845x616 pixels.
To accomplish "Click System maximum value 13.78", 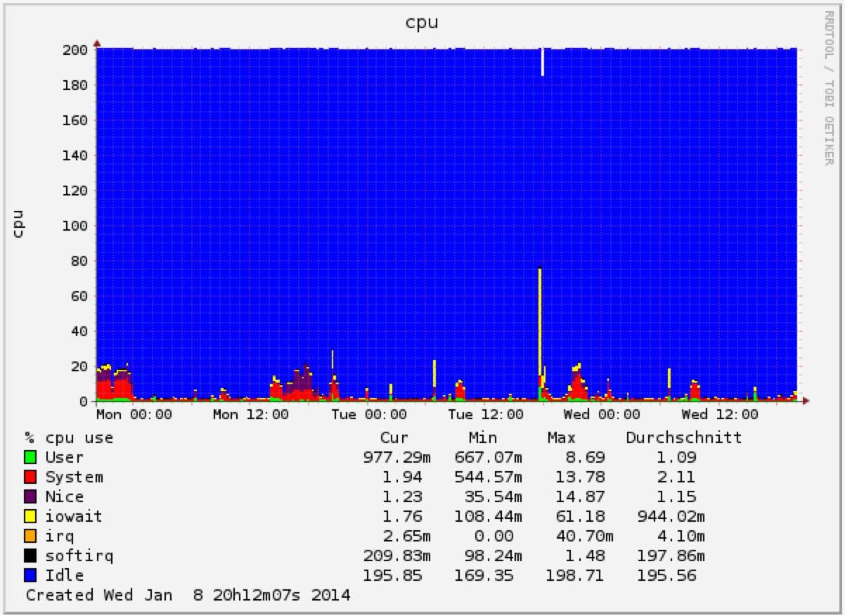I will [x=580, y=477].
